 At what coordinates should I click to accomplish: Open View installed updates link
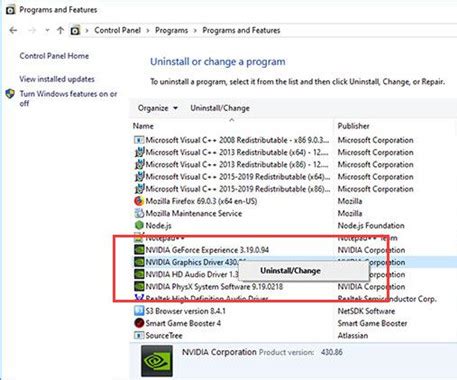tap(57, 79)
